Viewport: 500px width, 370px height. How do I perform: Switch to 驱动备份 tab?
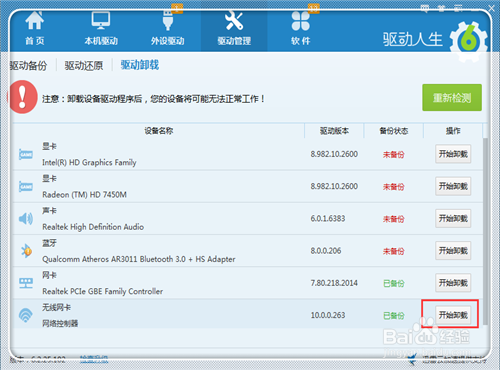coord(28,66)
